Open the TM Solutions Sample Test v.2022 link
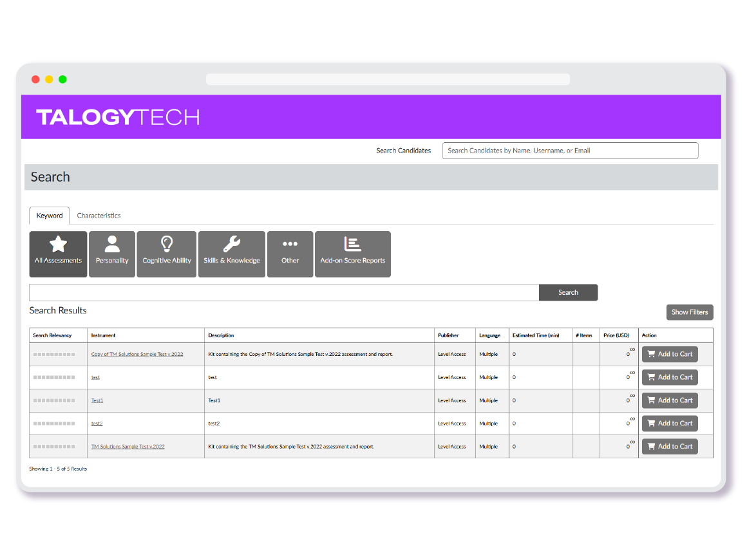 click(127, 446)
